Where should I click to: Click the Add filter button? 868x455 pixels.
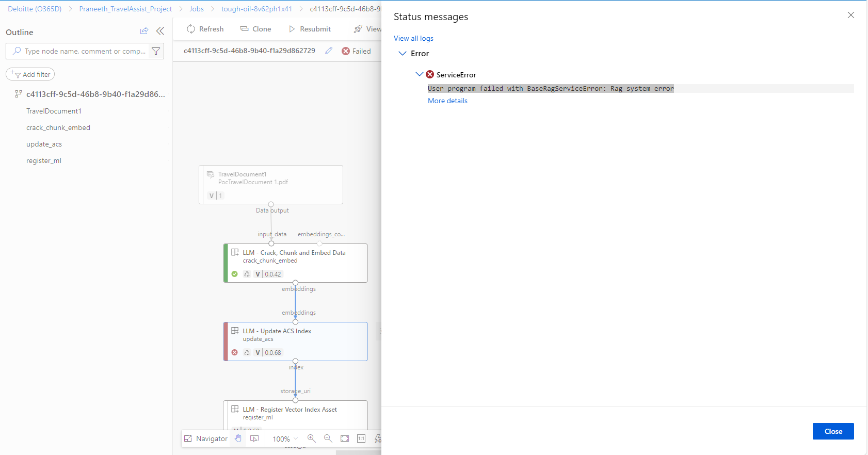coord(30,74)
